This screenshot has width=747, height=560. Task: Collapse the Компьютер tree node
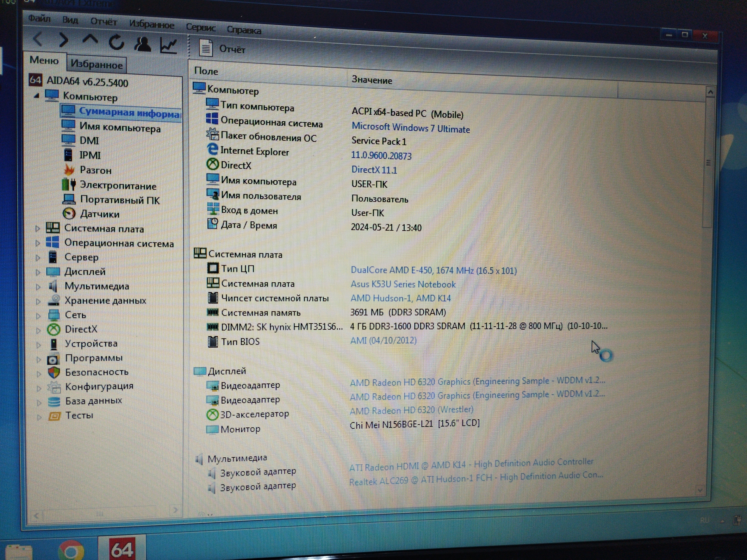[37, 95]
